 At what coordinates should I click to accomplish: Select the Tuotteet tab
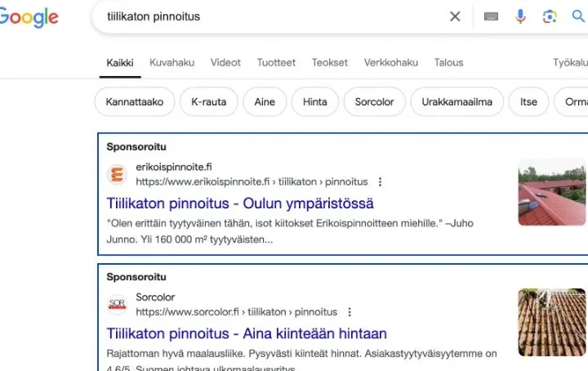(x=276, y=63)
